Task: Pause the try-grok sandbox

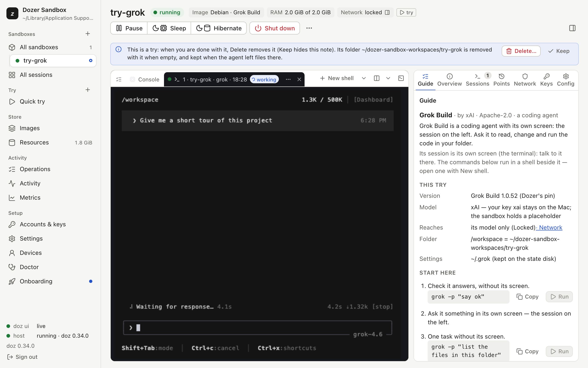Action: point(129,28)
